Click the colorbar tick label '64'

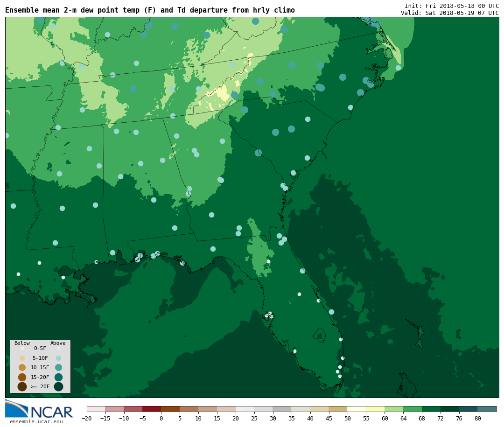[x=403, y=418]
